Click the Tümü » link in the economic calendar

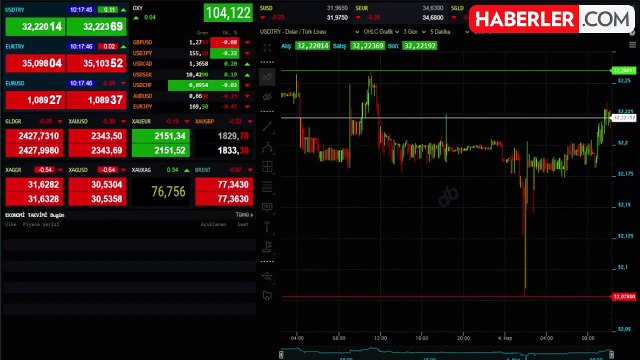[x=244, y=215]
